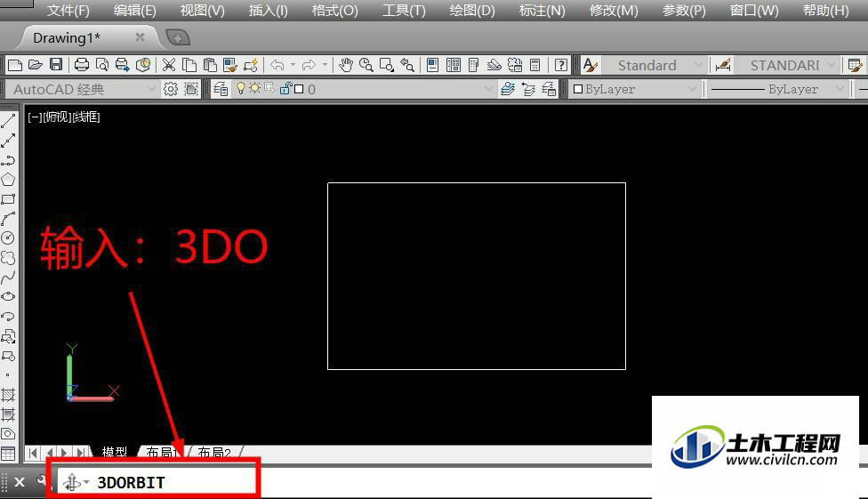
Task: Select the Ellipse tool
Action: tap(8, 296)
